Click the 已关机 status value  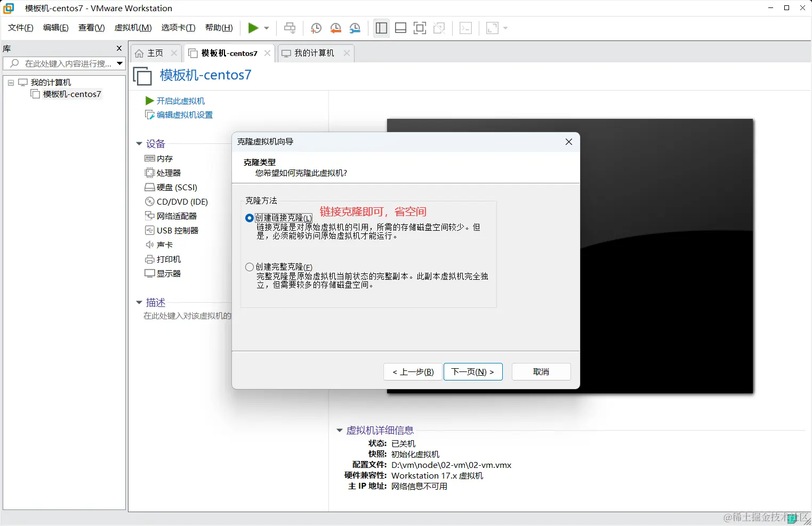[403, 444]
